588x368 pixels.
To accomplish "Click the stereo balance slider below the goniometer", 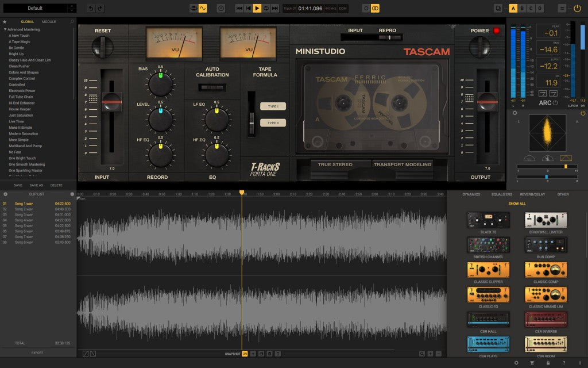I will [x=547, y=177].
